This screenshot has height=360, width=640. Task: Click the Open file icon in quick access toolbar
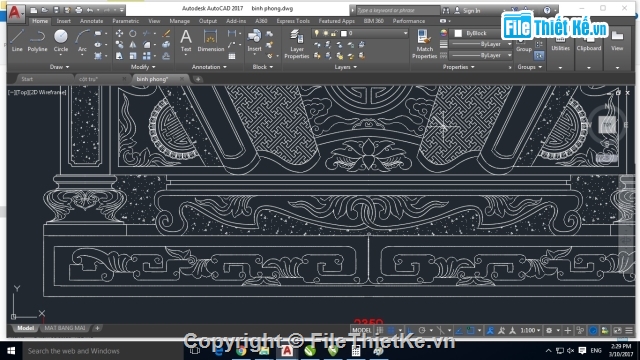tap(45, 10)
